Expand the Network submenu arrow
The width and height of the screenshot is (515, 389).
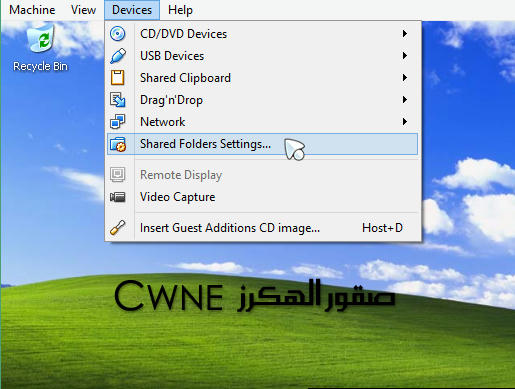405,122
